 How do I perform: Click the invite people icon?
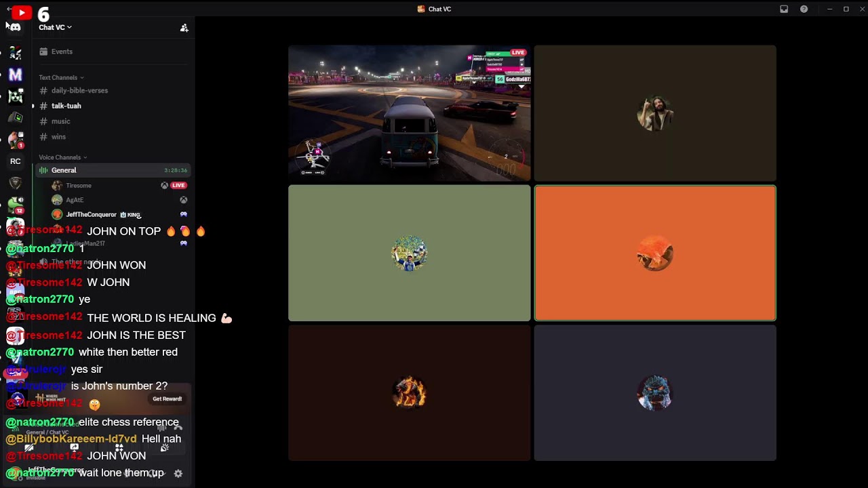[184, 28]
